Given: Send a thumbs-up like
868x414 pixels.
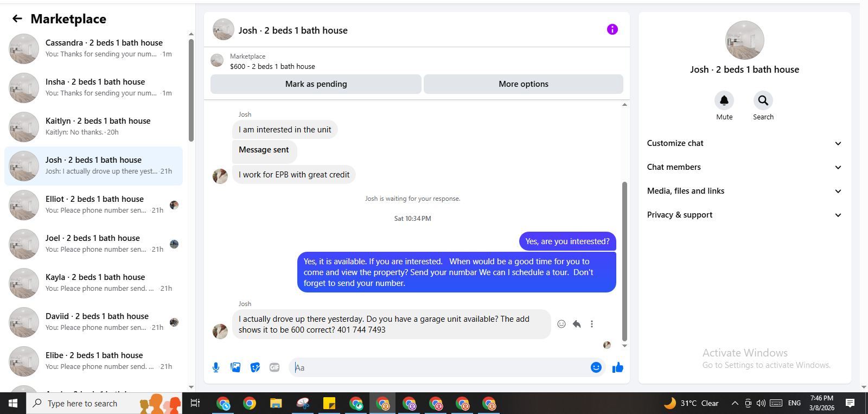Looking at the screenshot, I should [x=618, y=367].
